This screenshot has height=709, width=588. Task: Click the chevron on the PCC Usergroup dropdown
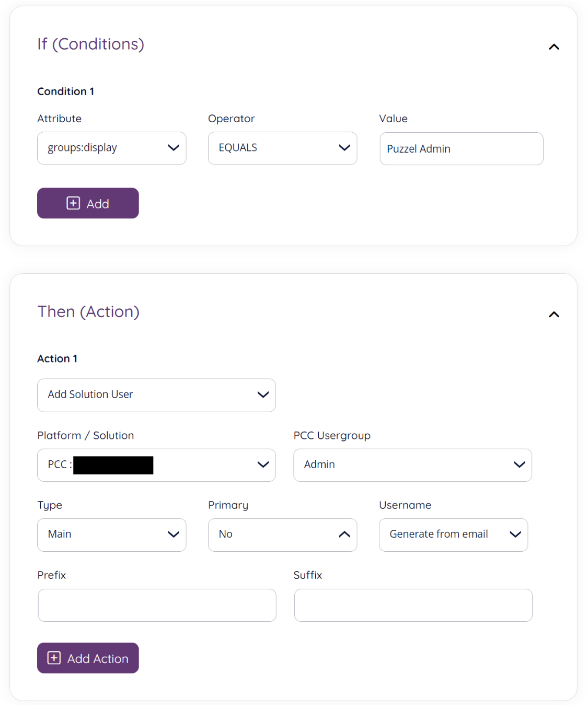pos(519,464)
